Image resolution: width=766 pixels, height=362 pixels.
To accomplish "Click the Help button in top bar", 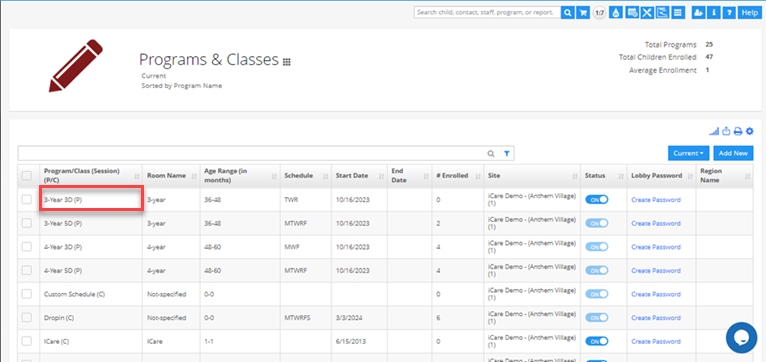I will point(749,13).
